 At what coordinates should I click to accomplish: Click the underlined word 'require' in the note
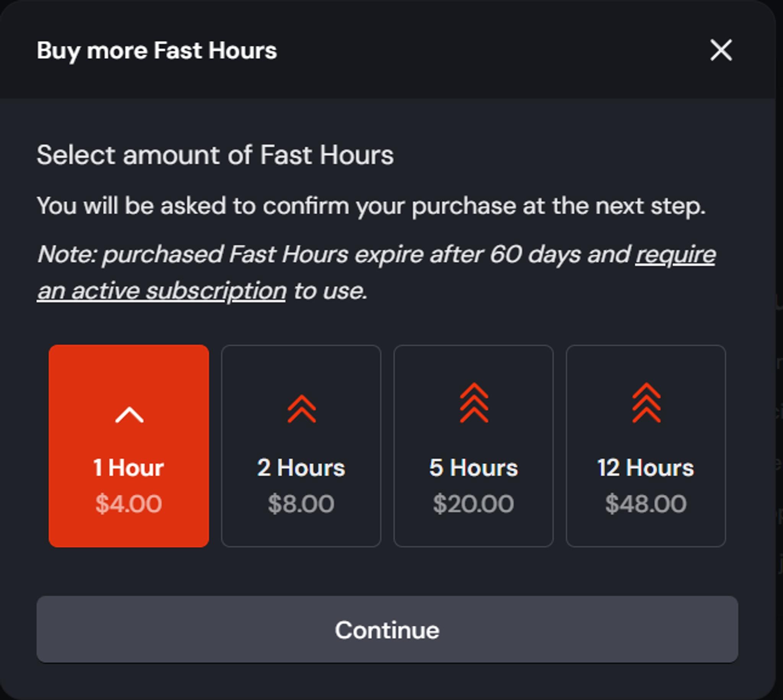[x=676, y=255]
